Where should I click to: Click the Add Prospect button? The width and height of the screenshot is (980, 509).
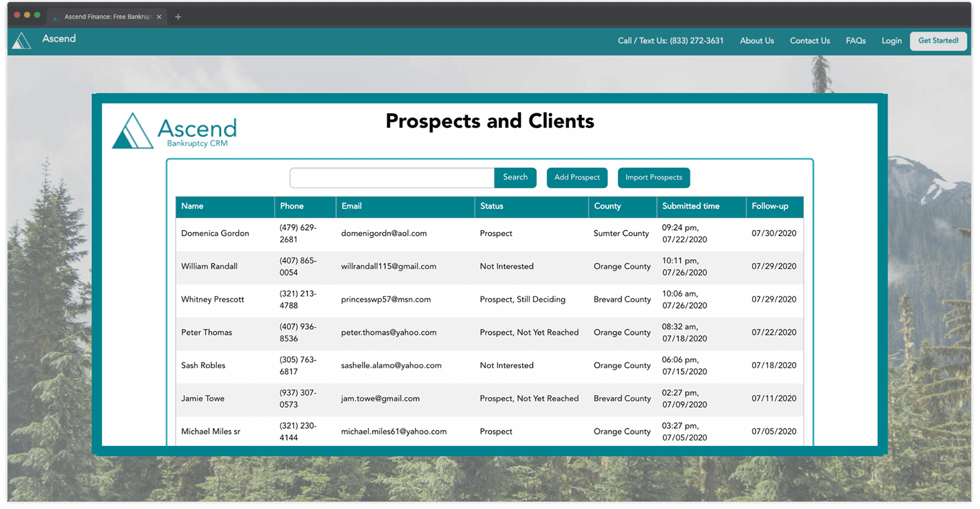(576, 177)
